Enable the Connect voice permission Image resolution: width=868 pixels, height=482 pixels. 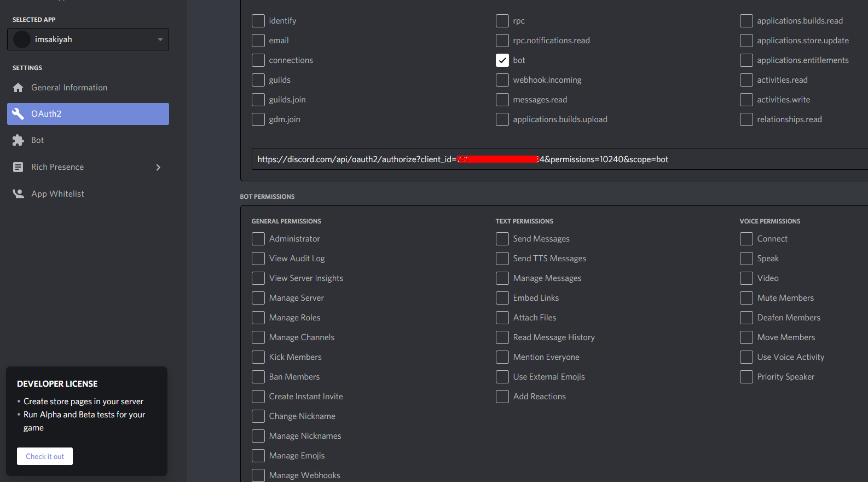click(746, 239)
